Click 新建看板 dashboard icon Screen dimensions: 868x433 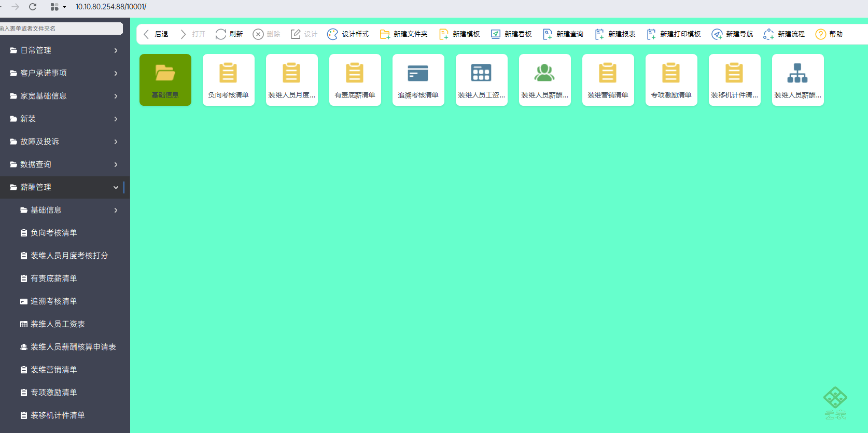(496, 34)
